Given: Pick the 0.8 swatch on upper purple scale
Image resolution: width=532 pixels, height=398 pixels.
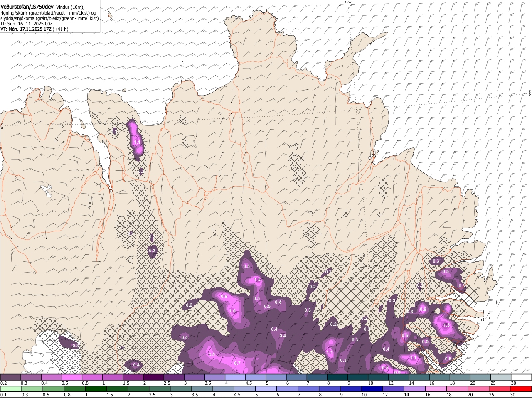Looking at the screenshot, I should (x=92, y=377).
